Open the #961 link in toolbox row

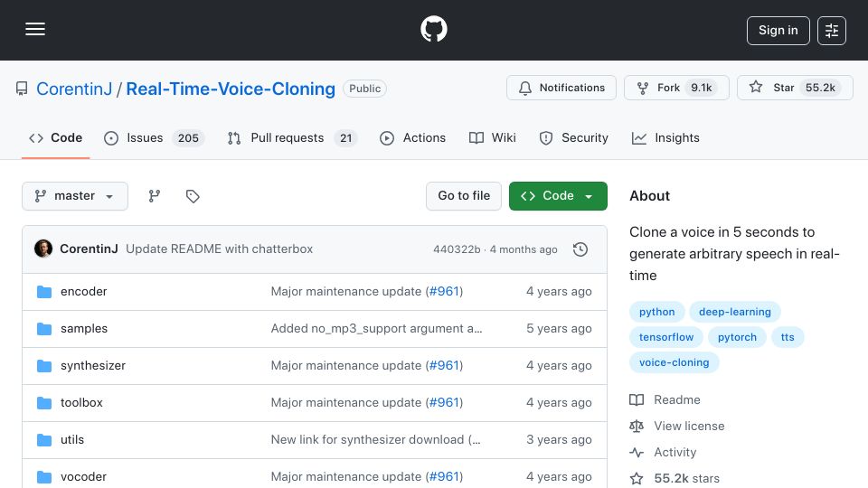click(444, 403)
